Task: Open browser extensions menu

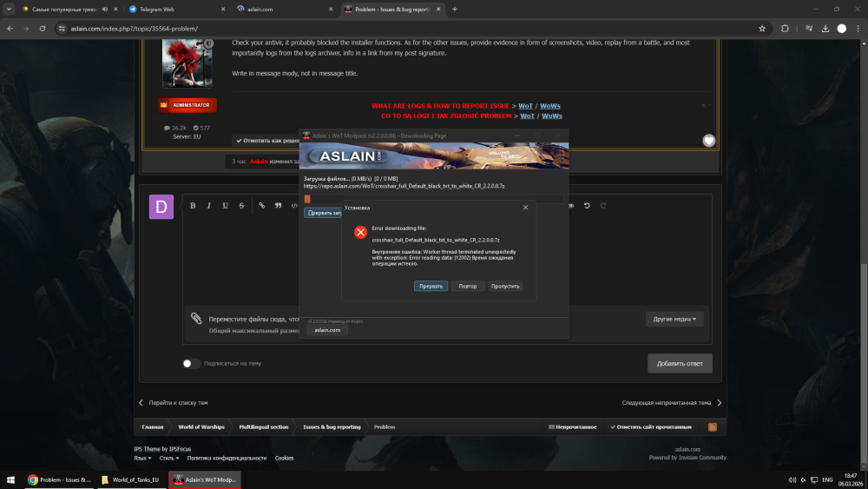Action: 785,29
